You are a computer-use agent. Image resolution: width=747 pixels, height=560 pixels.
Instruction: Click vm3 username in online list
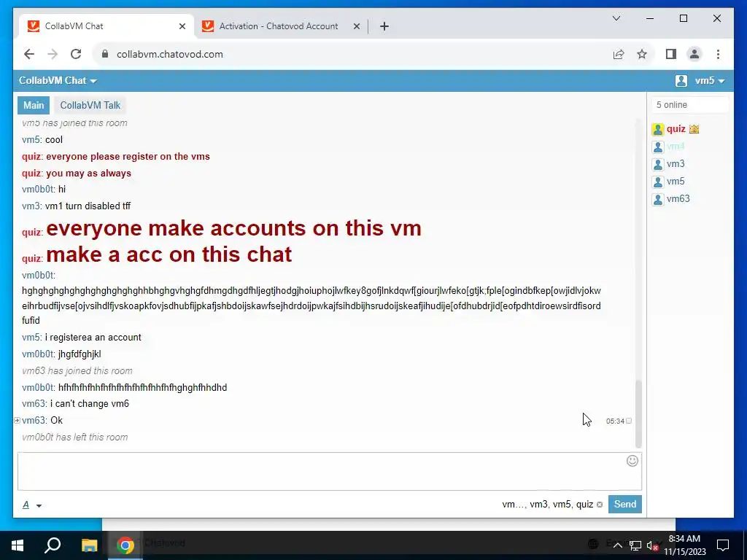(x=676, y=164)
